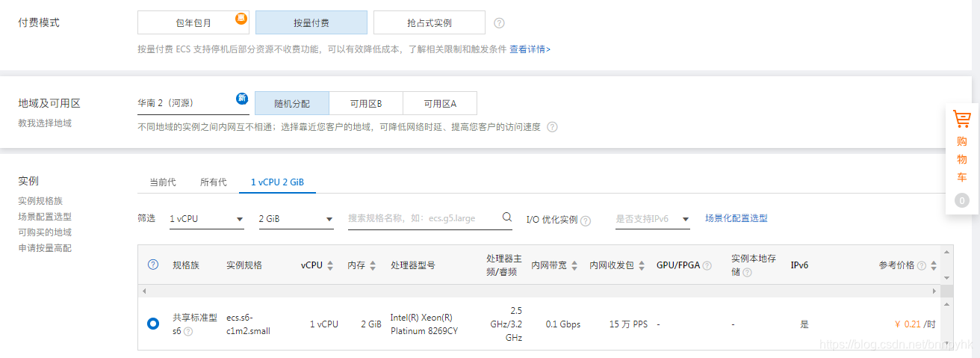Click help icon beside 参考价格 header
This screenshot has width=980, height=358.
[x=922, y=265]
